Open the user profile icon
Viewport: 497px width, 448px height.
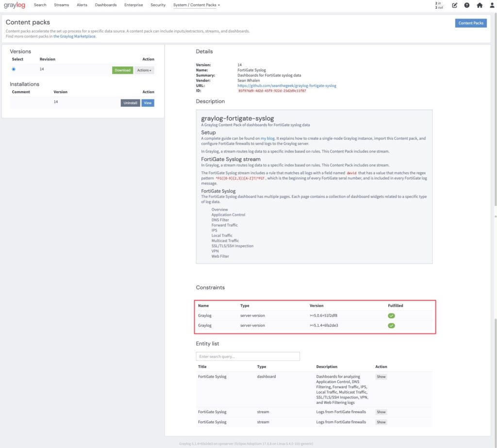(492, 5)
